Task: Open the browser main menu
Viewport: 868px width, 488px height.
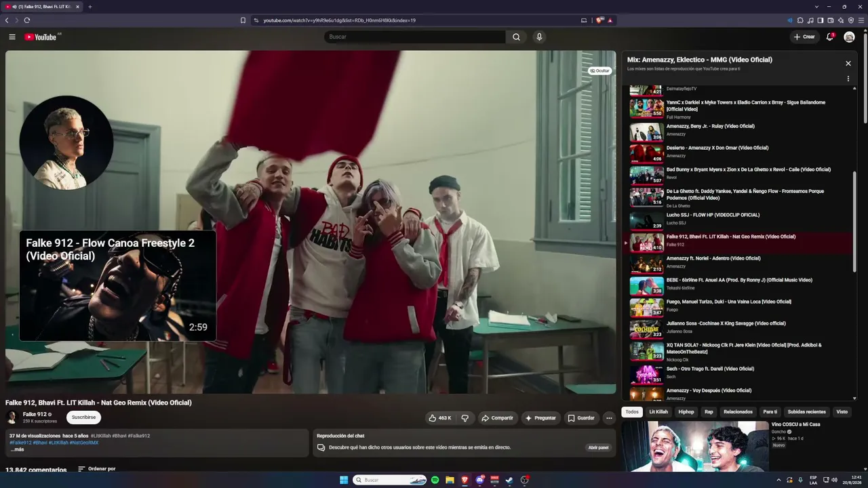Action: click(861, 20)
